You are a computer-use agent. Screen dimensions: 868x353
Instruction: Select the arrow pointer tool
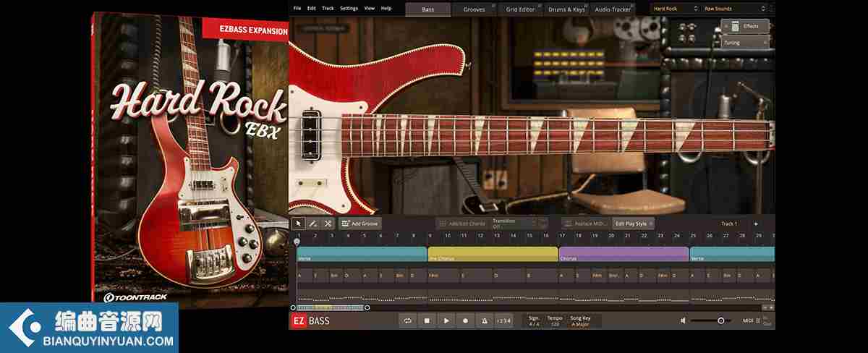point(297,224)
